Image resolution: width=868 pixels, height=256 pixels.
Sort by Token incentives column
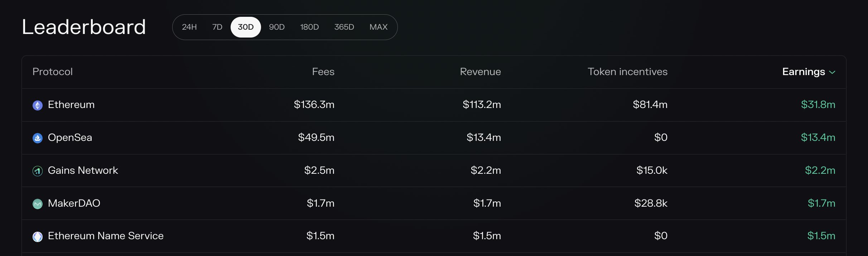[x=627, y=72]
